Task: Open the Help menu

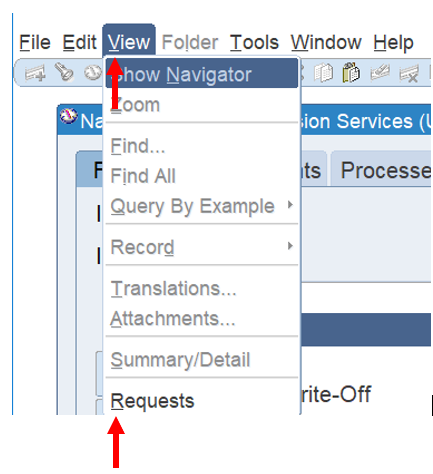Action: (x=393, y=43)
